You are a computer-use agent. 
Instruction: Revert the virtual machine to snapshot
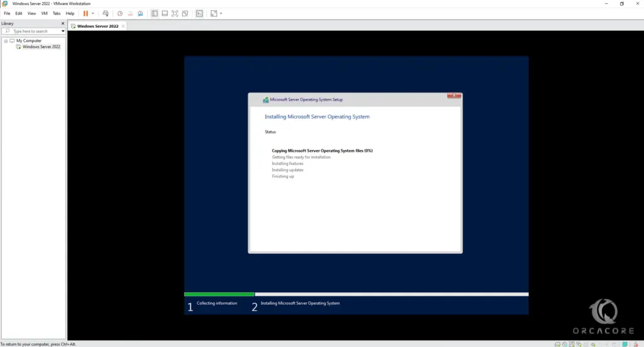coord(130,14)
